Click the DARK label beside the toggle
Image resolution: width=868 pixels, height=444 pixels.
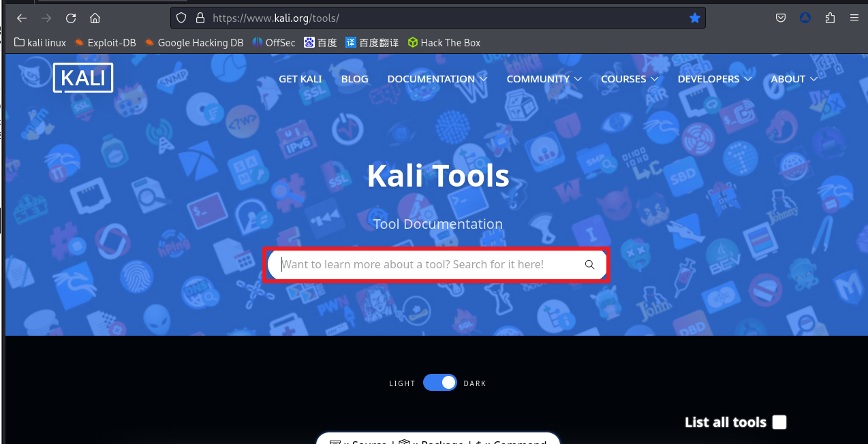[475, 383]
